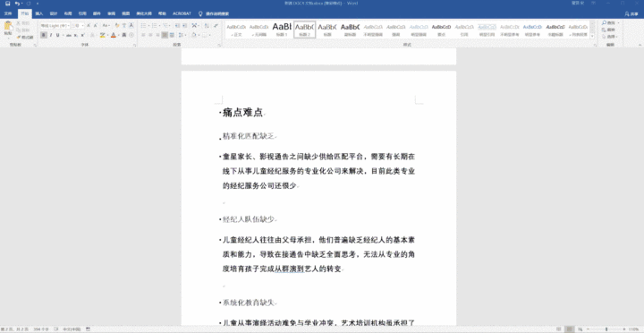Increase font size with the larger A

(x=89, y=25)
